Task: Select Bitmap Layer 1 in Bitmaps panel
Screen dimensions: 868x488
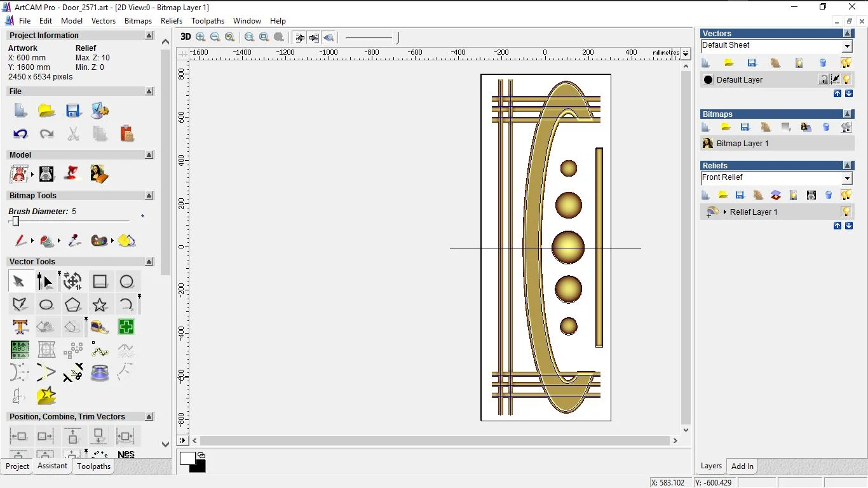Action: (x=742, y=144)
